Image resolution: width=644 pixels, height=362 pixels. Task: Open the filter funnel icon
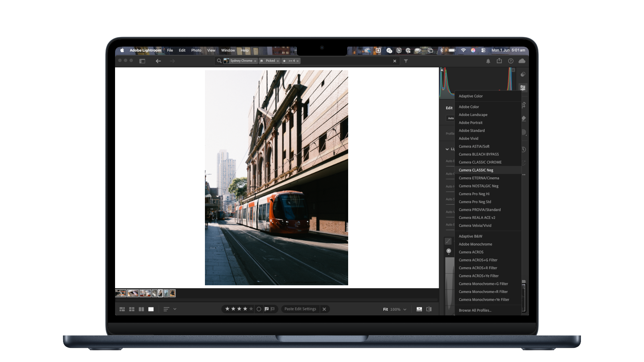tap(406, 61)
